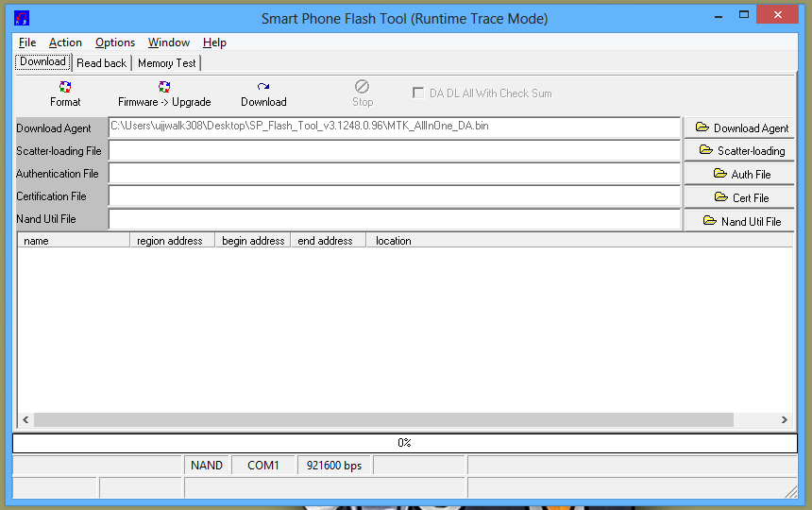Start flashing with the Download arrow icon
This screenshot has height=510, width=812.
point(263,87)
